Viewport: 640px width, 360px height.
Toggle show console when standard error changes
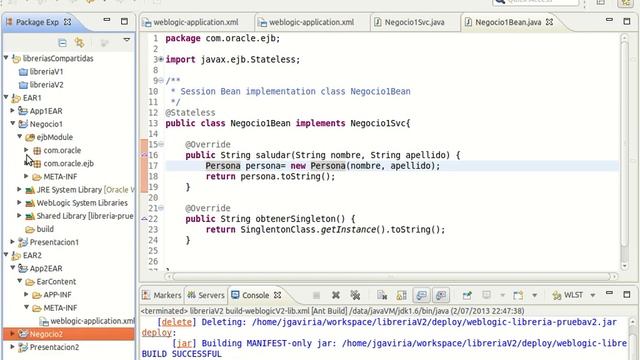[441, 295]
